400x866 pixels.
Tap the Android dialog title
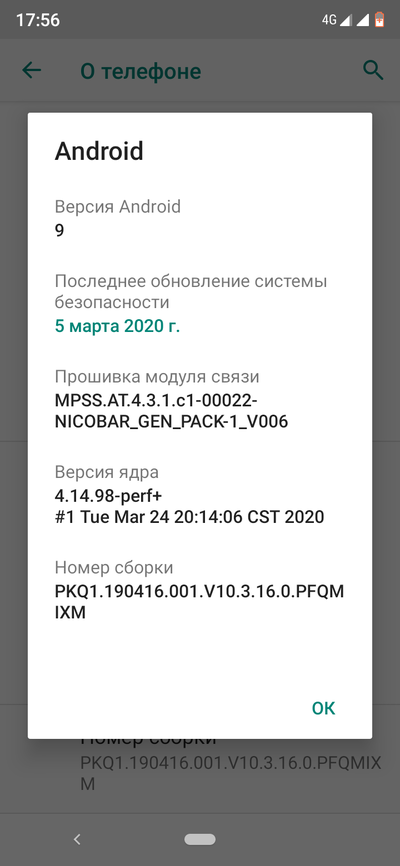click(99, 150)
